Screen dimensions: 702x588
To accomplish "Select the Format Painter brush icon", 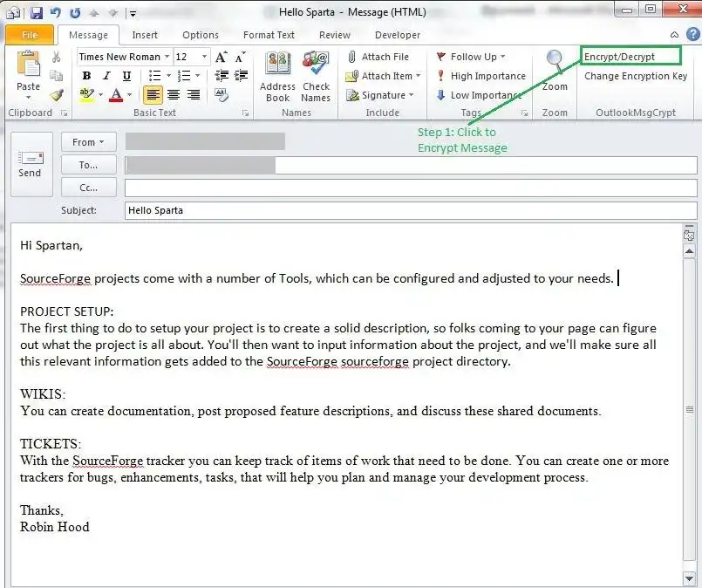I will [57, 94].
